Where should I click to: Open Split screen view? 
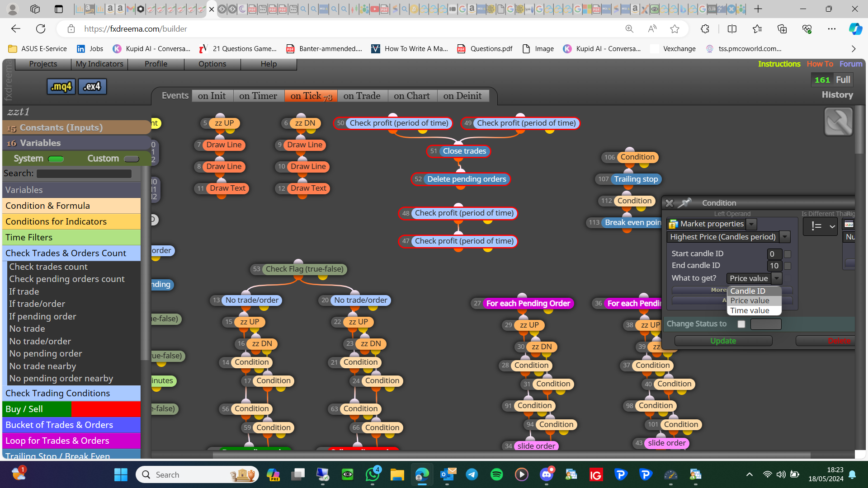coord(732,29)
